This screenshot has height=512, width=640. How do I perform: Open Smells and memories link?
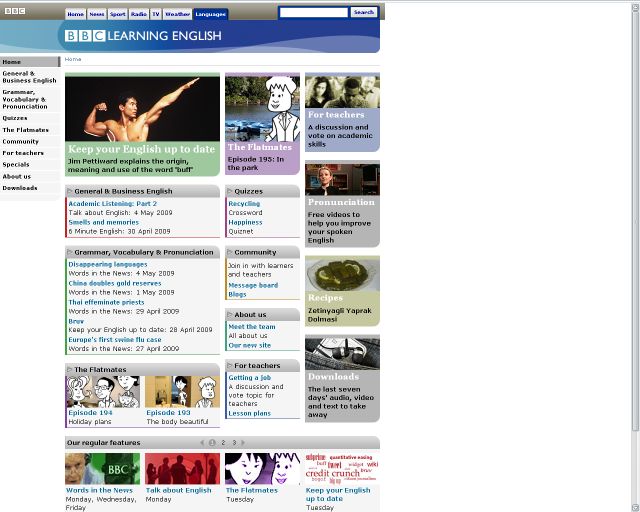[104, 222]
